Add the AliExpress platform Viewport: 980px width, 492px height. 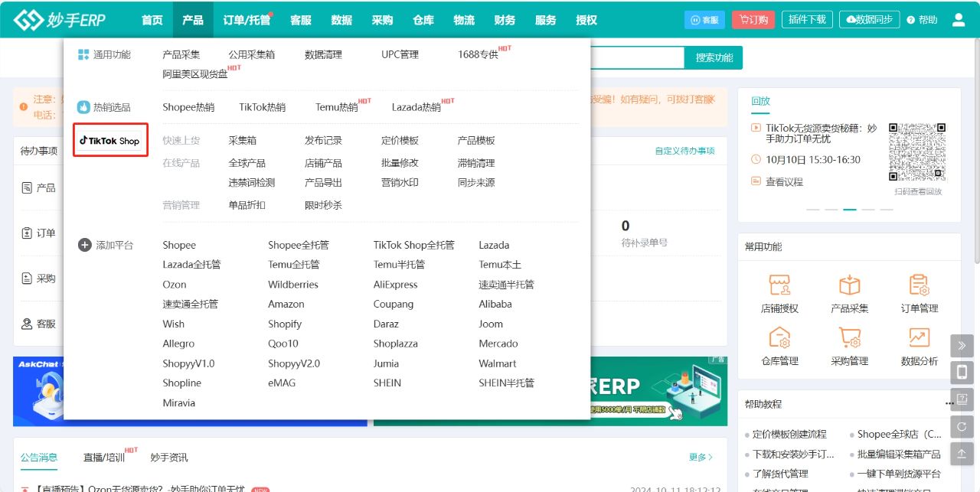click(396, 285)
